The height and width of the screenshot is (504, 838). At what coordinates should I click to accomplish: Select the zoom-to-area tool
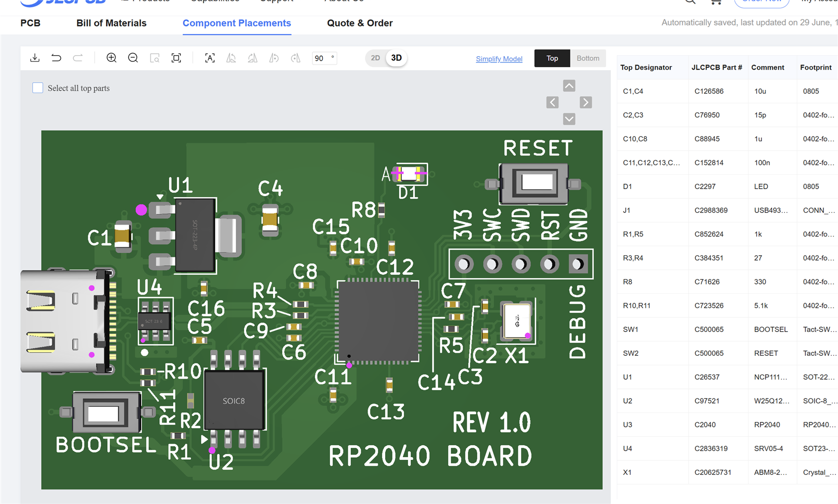[155, 58]
